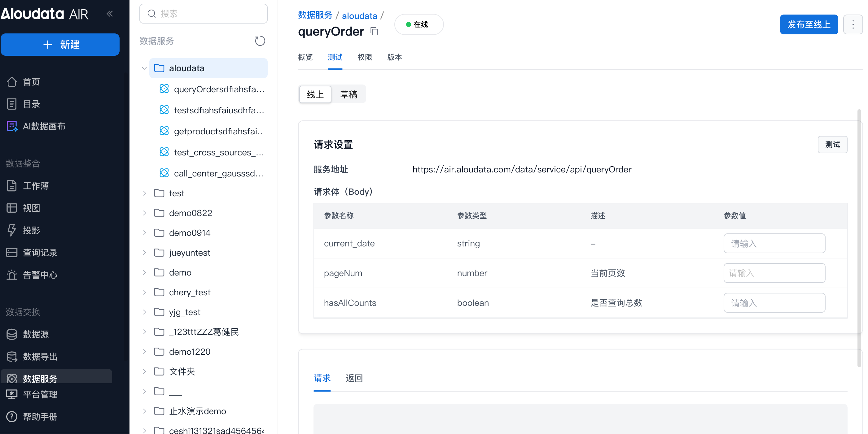The height and width of the screenshot is (434, 868).
Task: Open AI数据画布 from the sidebar
Action: click(44, 126)
